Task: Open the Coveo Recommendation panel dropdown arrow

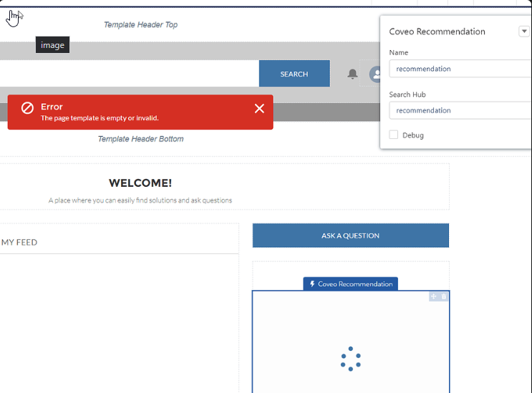Action: pyautogui.click(x=524, y=31)
